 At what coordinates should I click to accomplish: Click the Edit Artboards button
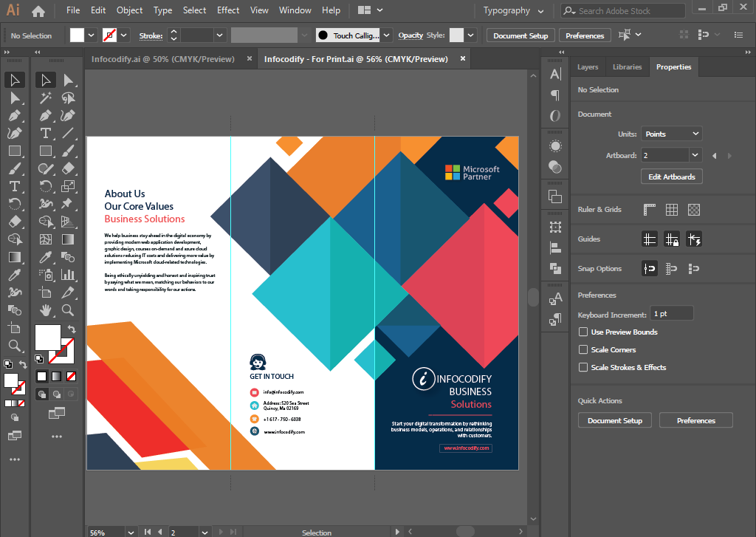coord(671,177)
